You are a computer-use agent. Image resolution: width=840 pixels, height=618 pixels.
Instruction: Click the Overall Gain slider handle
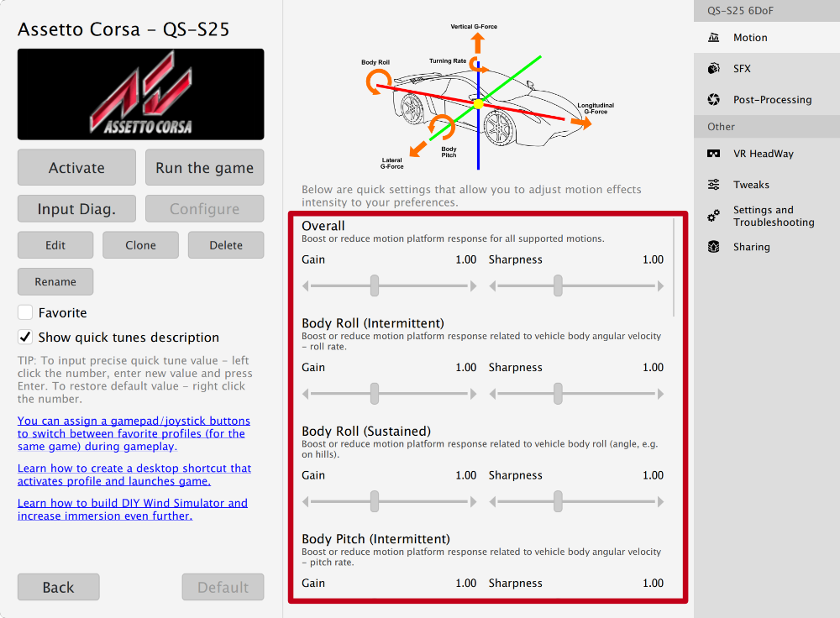374,285
